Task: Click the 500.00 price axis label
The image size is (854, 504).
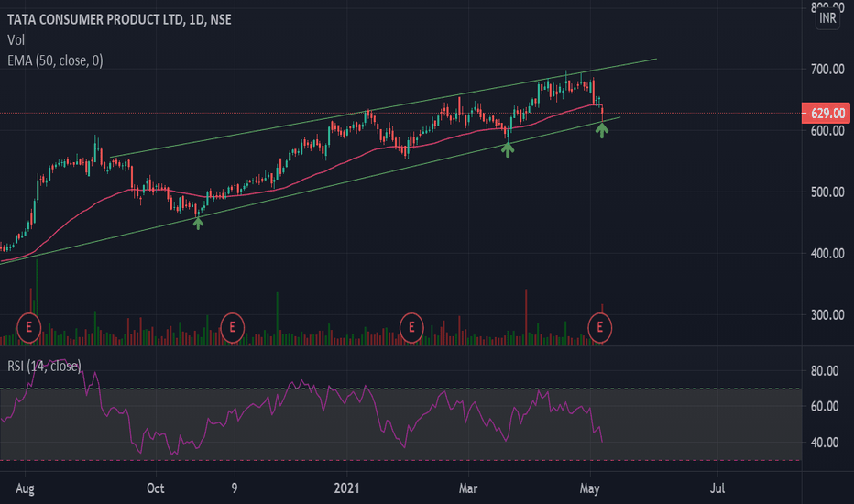Action: coord(827,192)
